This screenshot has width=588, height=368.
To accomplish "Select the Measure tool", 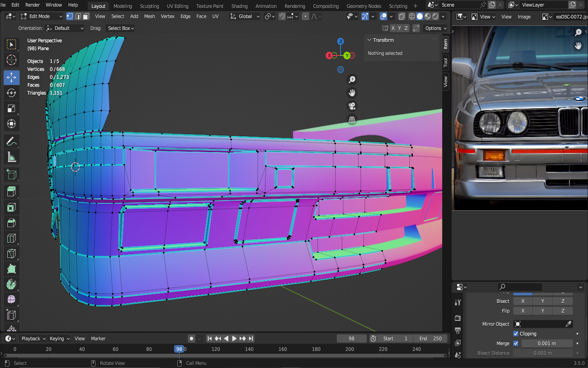I will [x=11, y=157].
